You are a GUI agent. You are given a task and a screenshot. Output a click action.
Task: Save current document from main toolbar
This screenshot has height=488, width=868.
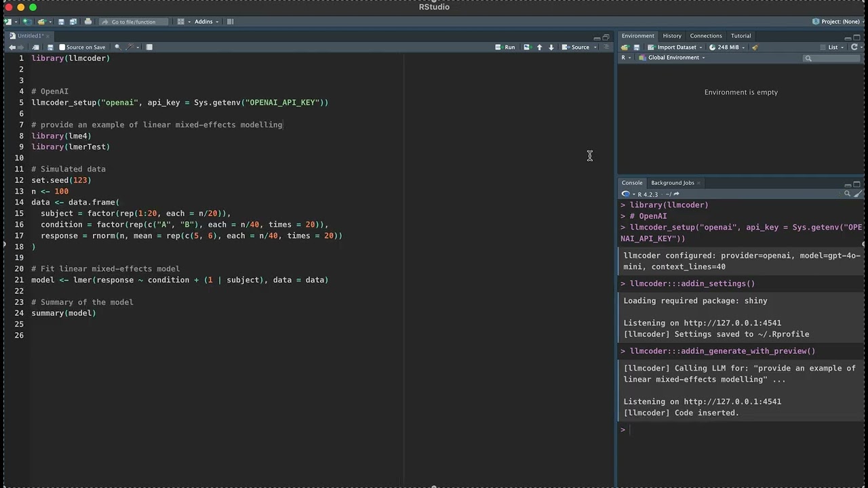(x=61, y=22)
